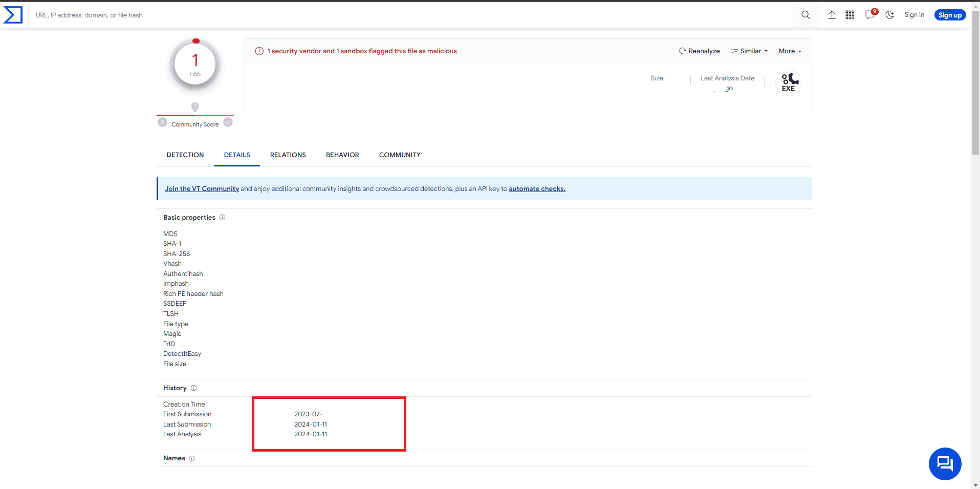Open the RELATIONS tab
980x489 pixels.
point(288,155)
